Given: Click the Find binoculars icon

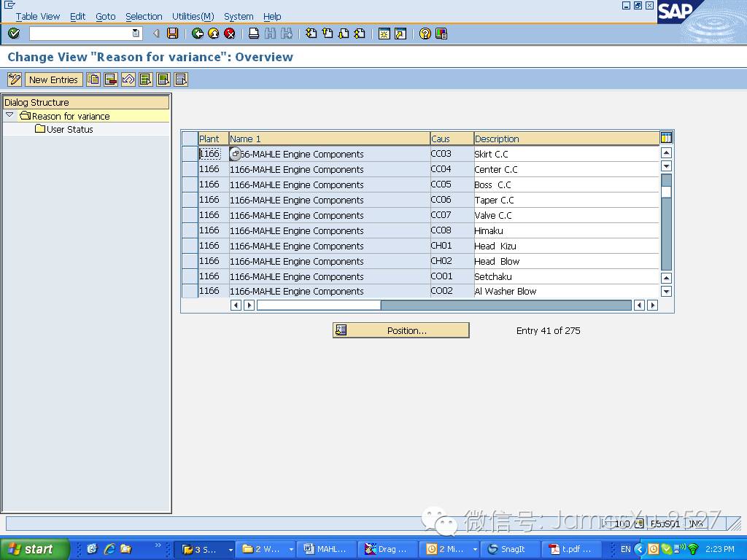Looking at the screenshot, I should click(x=270, y=34).
